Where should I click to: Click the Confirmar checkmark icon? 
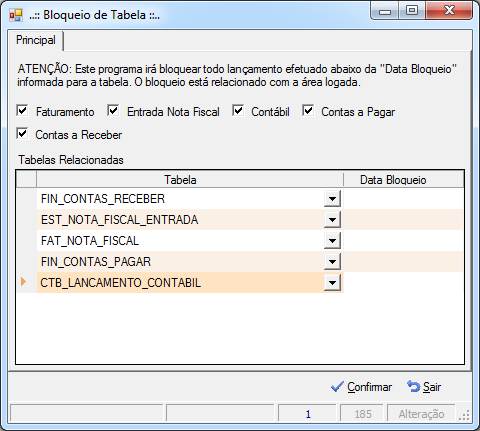click(x=337, y=387)
